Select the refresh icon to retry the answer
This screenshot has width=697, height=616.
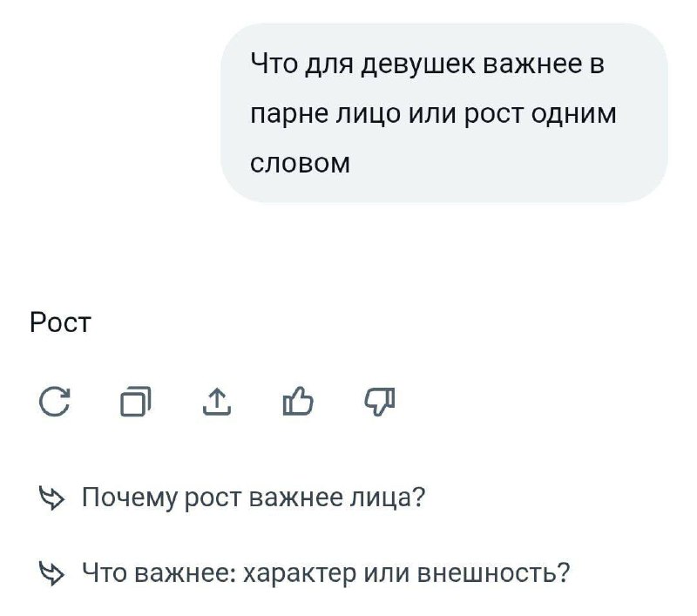(x=53, y=402)
